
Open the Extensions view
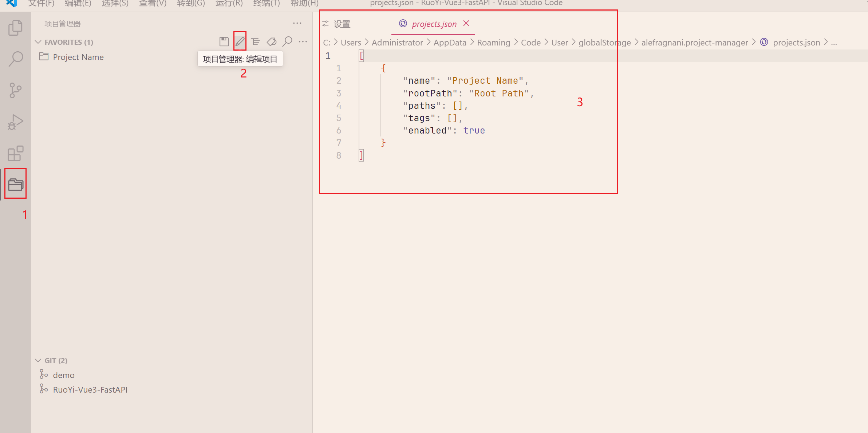(15, 154)
